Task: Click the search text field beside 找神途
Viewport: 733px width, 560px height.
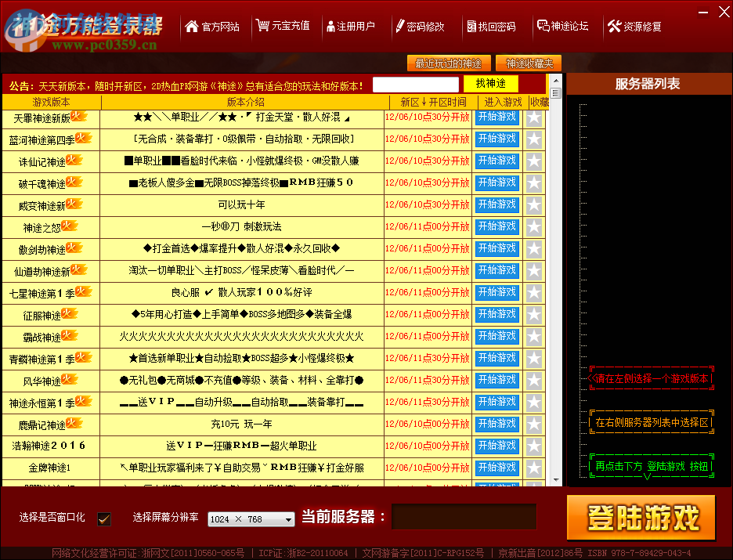Action: click(x=416, y=85)
